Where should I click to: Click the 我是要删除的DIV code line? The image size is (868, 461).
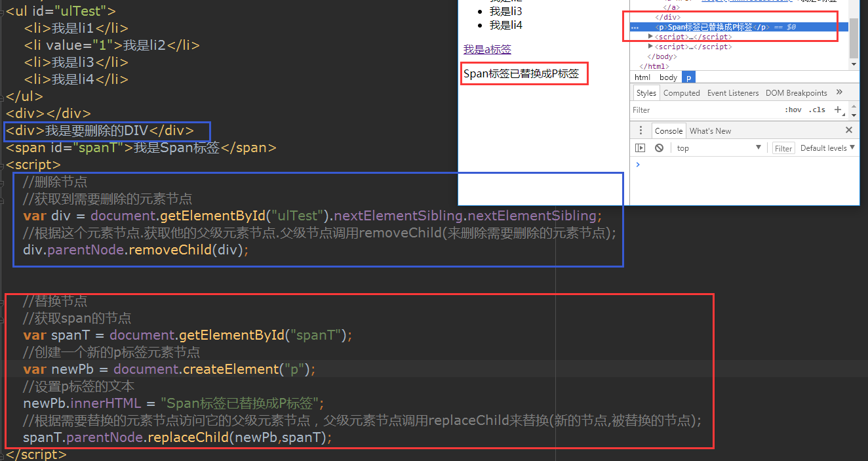(x=100, y=130)
